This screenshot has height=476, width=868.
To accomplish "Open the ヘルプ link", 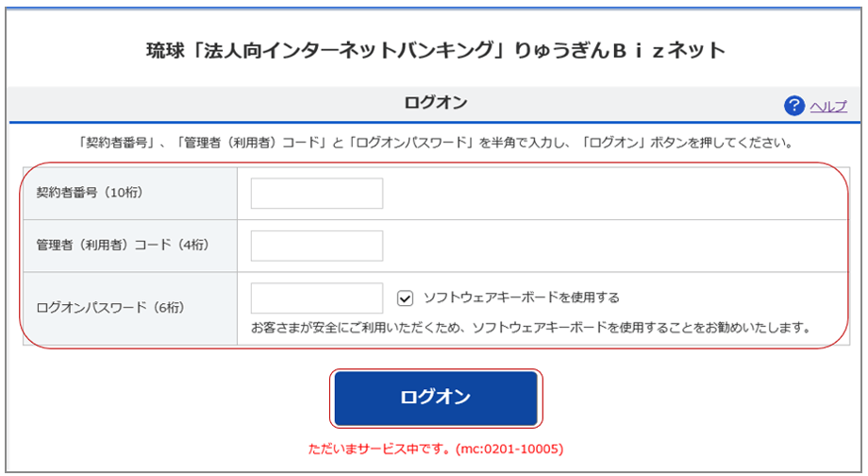I will [828, 106].
